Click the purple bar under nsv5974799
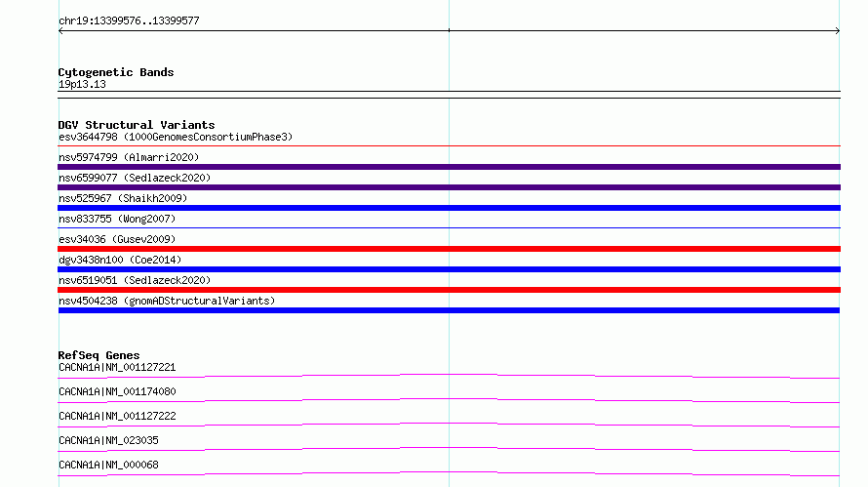Viewport: 868px width, 487px height. [x=449, y=167]
